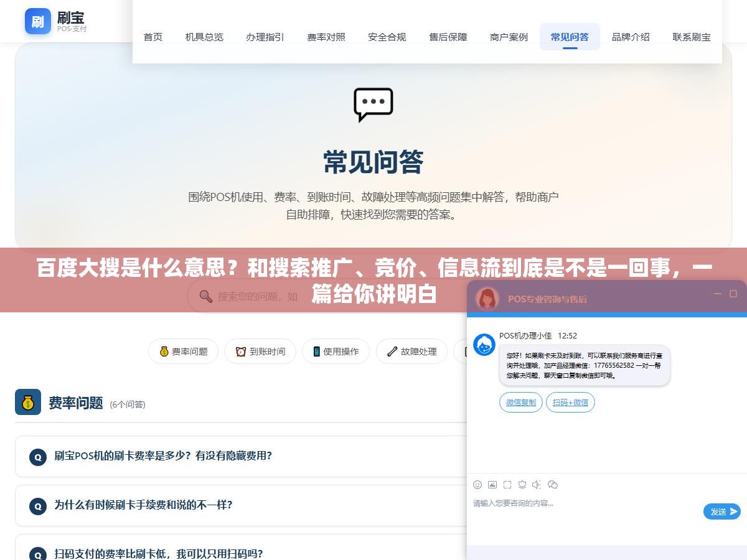747x560 pixels.
Task: Filter by 故障处理 category chip
Action: coord(411,352)
